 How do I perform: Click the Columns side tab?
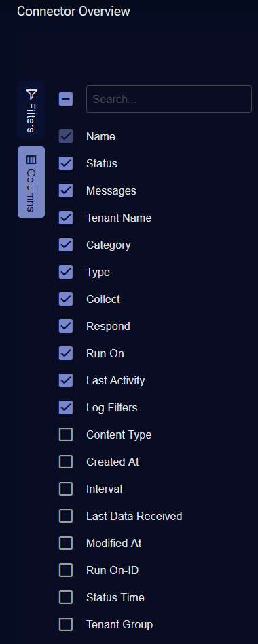[x=31, y=182]
